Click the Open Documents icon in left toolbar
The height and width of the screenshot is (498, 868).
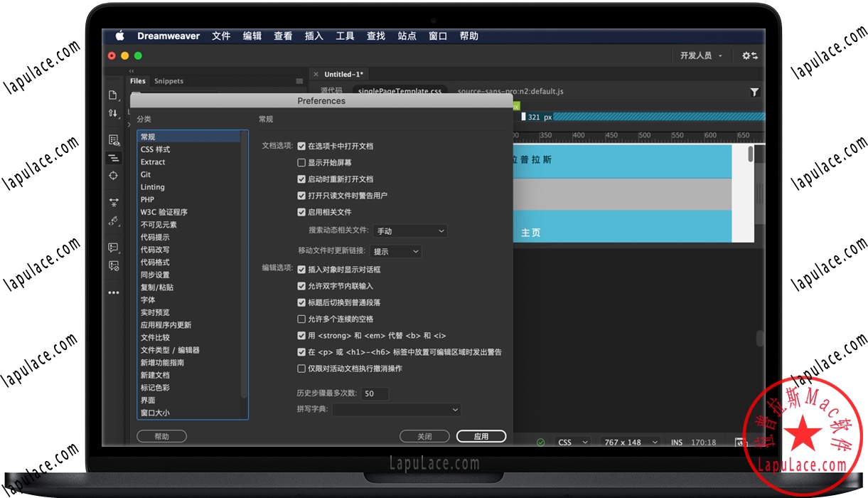click(113, 95)
